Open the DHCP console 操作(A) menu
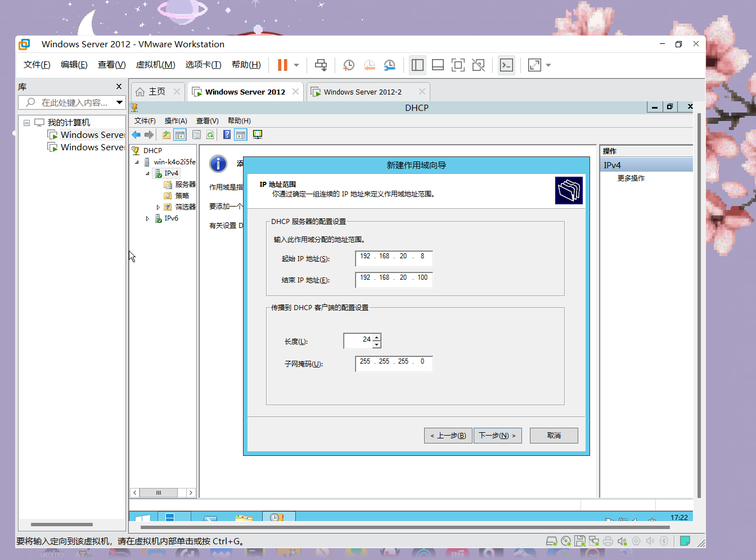The image size is (756, 560). click(x=175, y=121)
